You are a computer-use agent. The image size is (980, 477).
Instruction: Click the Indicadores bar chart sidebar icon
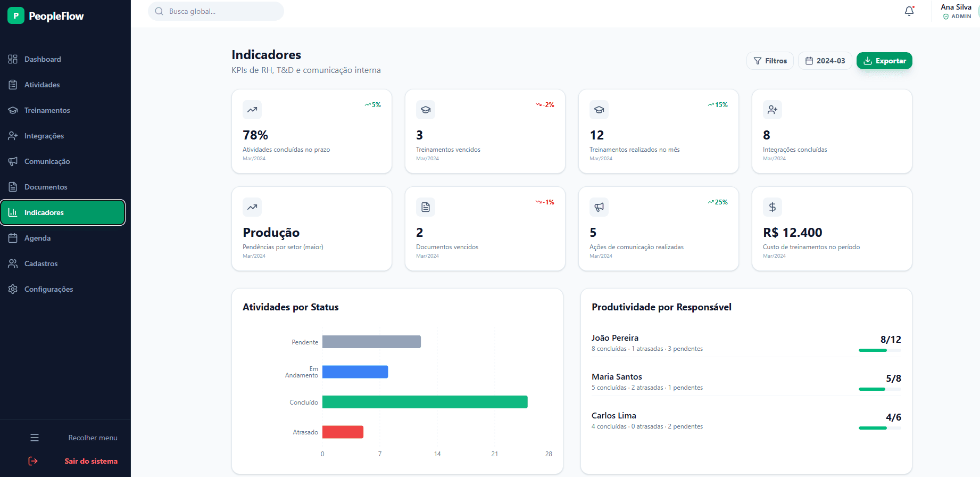[x=13, y=212]
